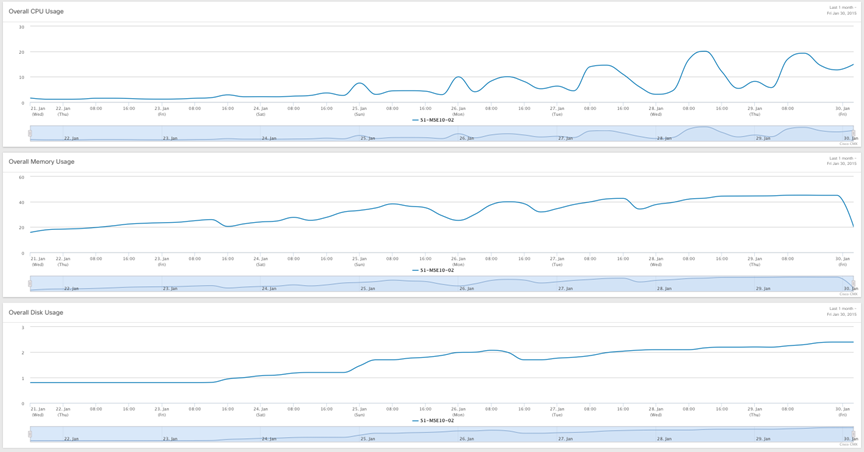Click 'Overall Memory Usage' panel title
The width and height of the screenshot is (864, 452).
(41, 162)
